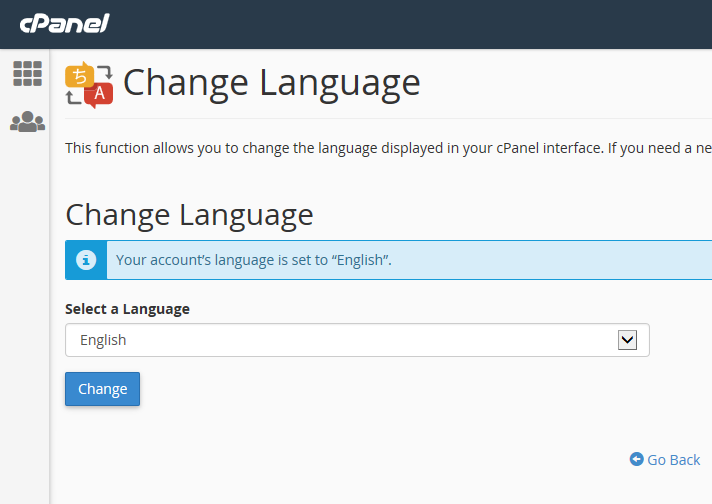
Task: Open the home grid icon in sidebar
Action: point(27,74)
